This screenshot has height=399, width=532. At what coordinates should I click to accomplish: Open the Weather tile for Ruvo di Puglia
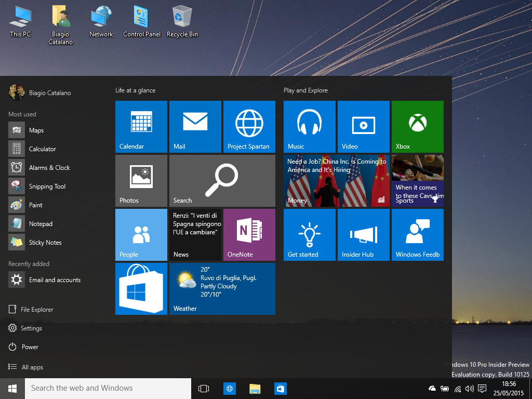click(222, 288)
